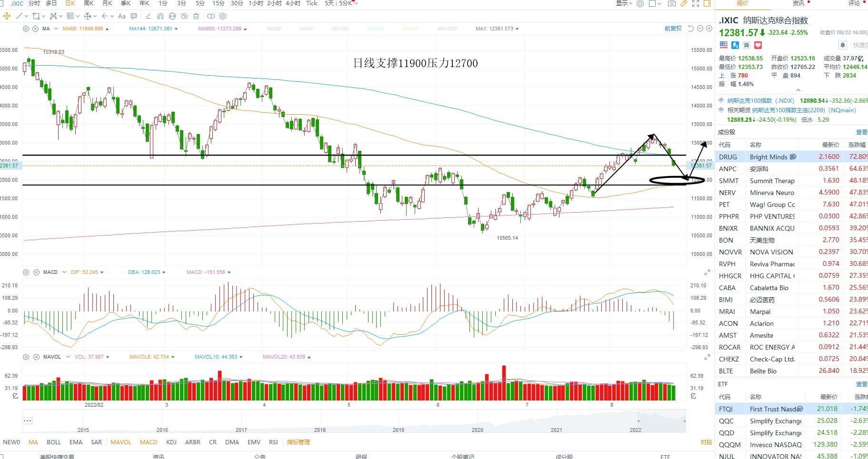Select the trend line drawing tool
This screenshot has height=459, width=868.
point(19,16)
